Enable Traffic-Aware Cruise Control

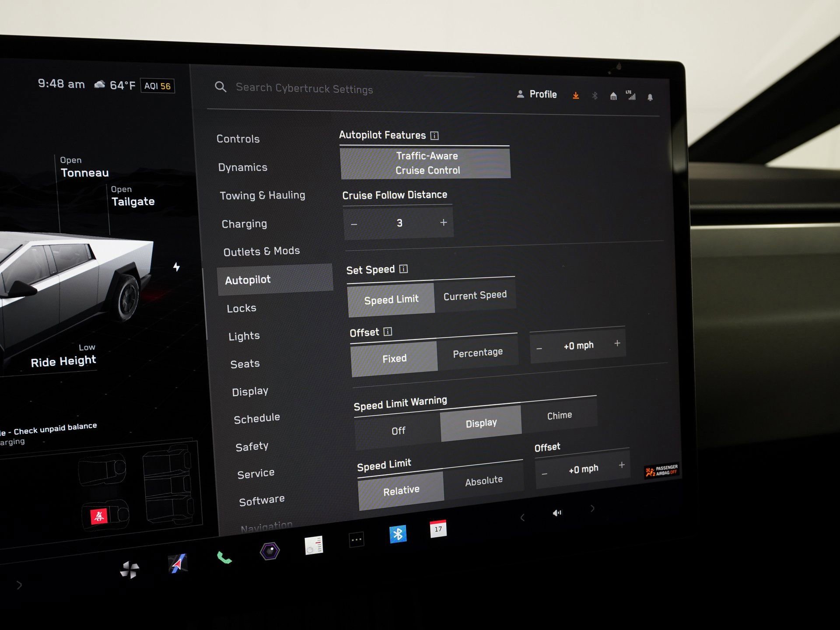click(x=426, y=163)
